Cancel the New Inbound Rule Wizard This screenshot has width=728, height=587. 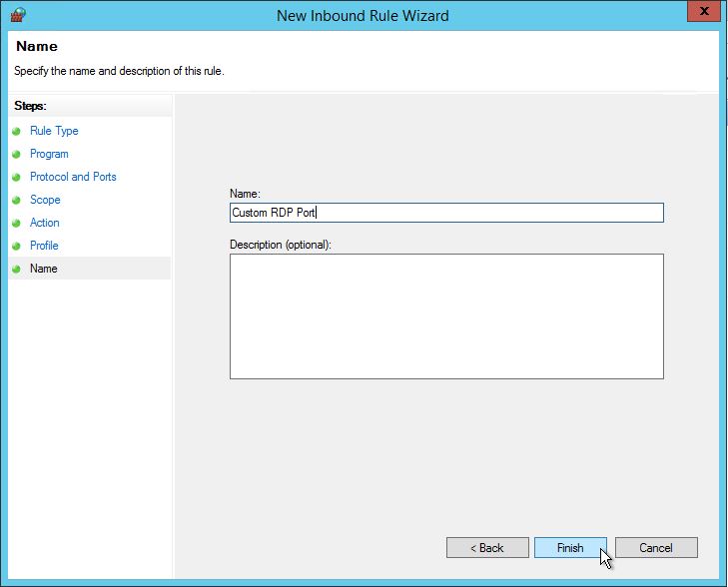(656, 547)
